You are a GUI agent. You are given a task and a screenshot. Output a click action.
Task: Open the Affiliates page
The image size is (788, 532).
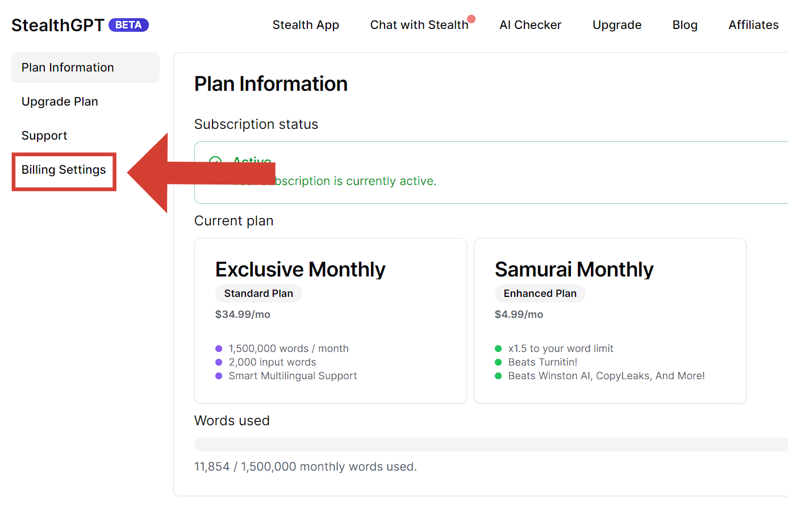[x=753, y=25]
